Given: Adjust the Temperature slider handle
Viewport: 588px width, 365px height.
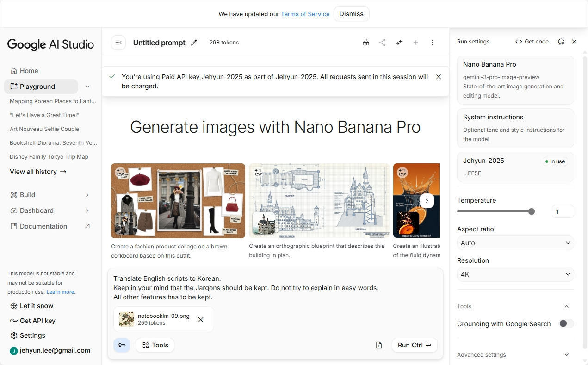Looking at the screenshot, I should [x=532, y=211].
